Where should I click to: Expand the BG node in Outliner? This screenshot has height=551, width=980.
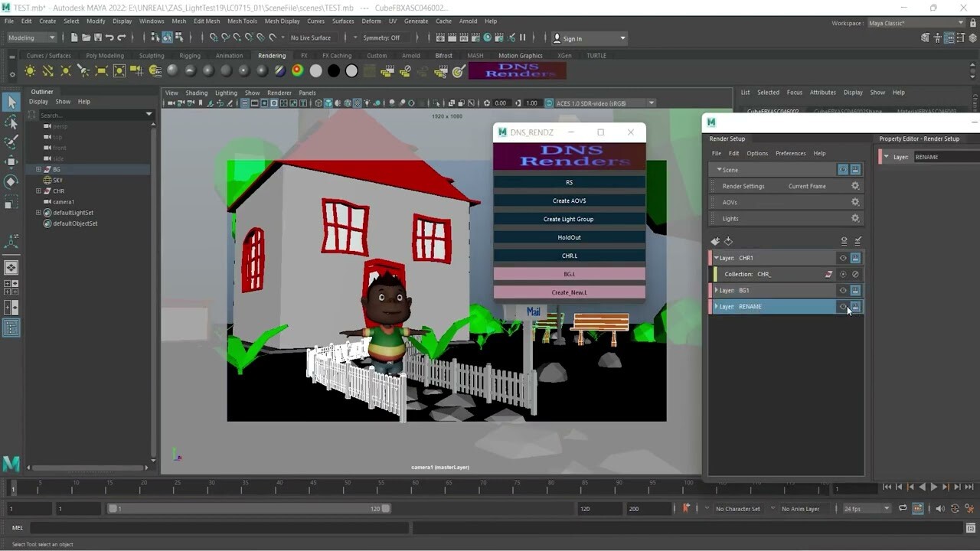coord(38,169)
